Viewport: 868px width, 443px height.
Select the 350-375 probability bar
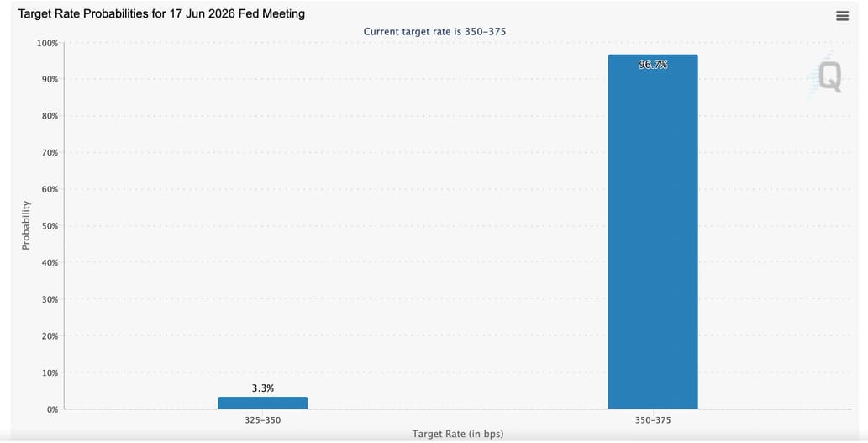pyautogui.click(x=653, y=231)
